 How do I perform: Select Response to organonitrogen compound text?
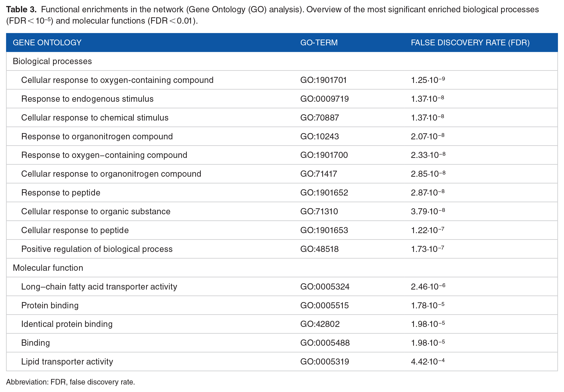point(97,136)
